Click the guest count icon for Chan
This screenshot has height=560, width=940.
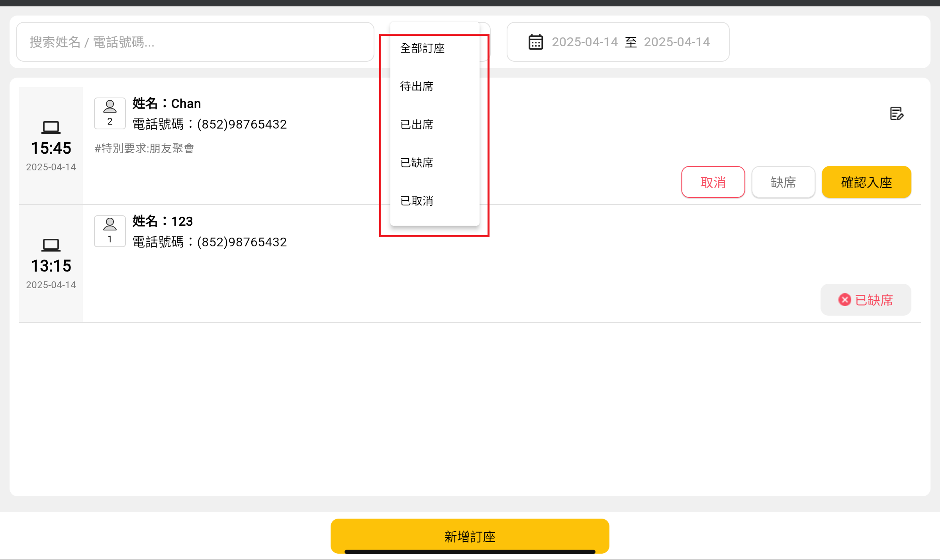110,113
